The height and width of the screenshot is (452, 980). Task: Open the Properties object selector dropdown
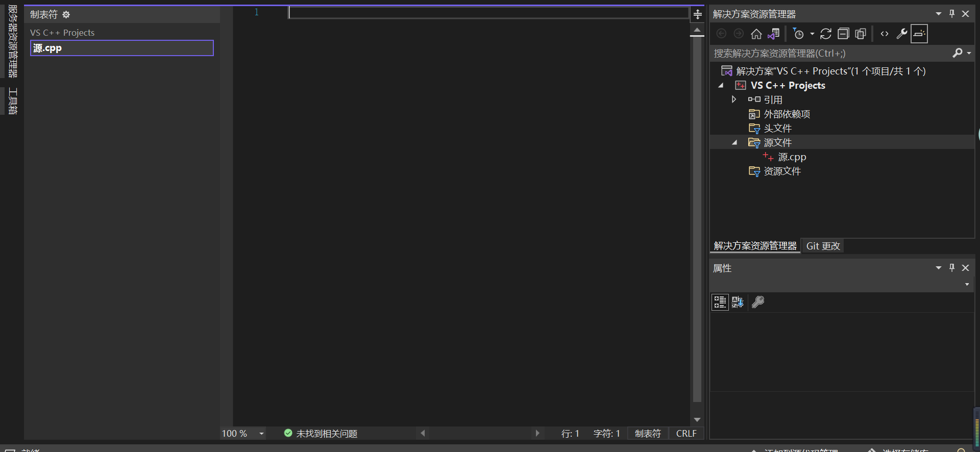coord(967,285)
